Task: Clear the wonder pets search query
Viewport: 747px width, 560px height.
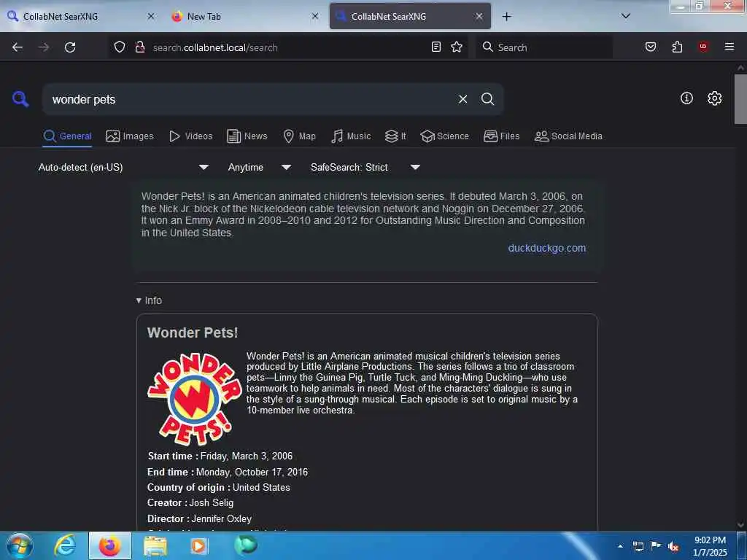Action: coord(462,99)
